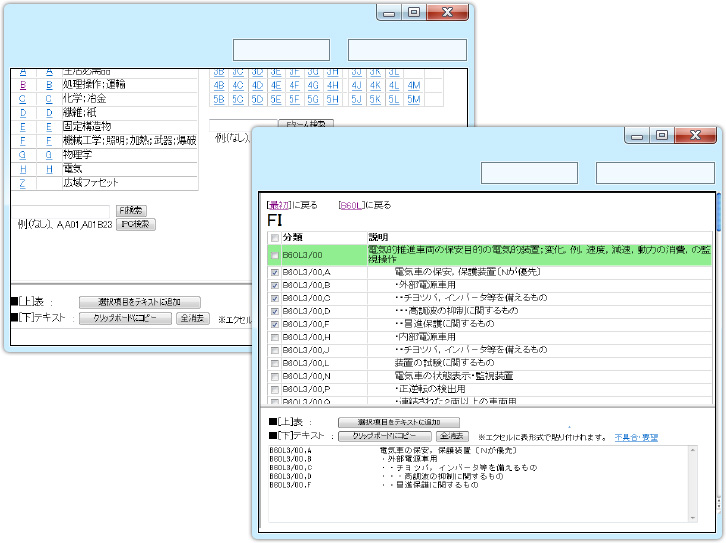Screen dimensions: 726x543
Task: Open theme code link 4G
Action: (313, 86)
